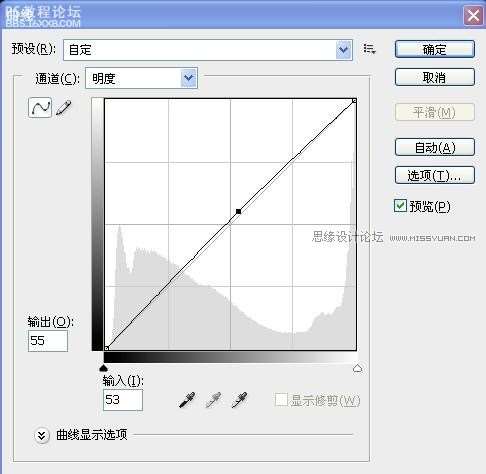This screenshot has height=474, width=486.
Task: Toggle the 预览(P) preview checkbox
Action: [x=400, y=206]
